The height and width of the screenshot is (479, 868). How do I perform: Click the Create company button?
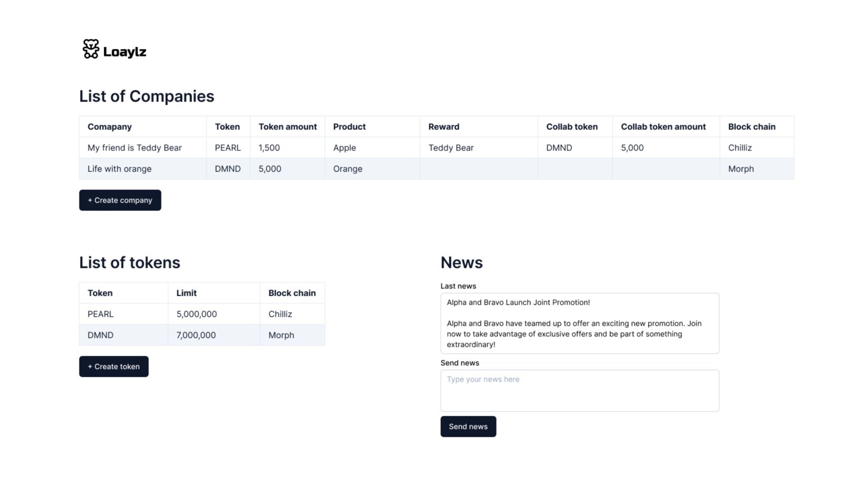point(120,200)
